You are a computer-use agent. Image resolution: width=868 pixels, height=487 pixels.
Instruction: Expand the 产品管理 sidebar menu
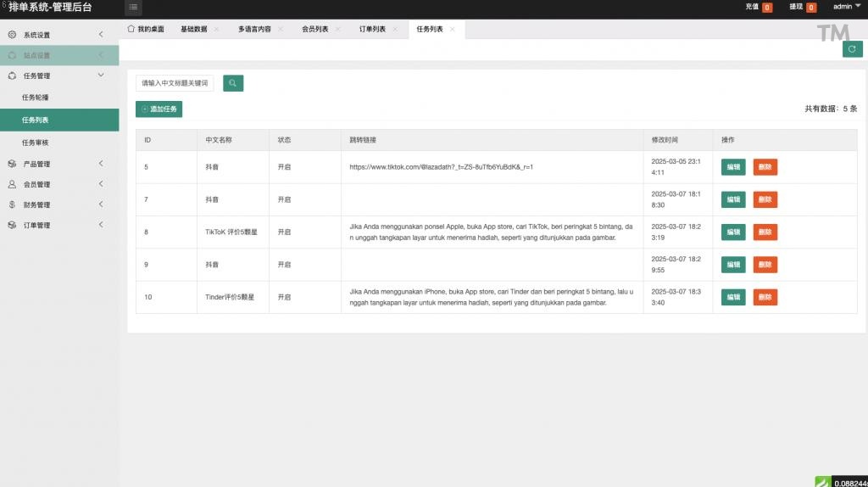[x=59, y=164]
